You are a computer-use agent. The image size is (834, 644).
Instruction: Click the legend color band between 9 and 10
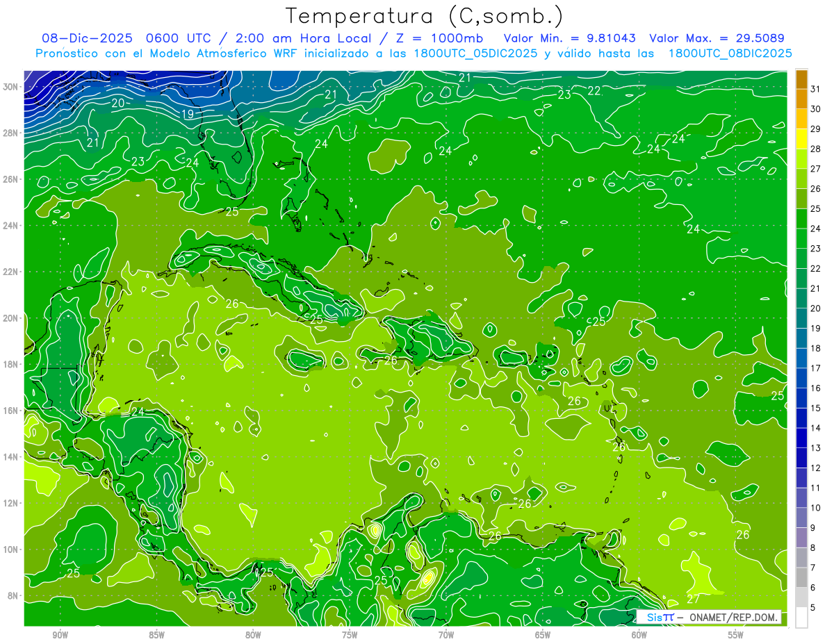(x=801, y=518)
